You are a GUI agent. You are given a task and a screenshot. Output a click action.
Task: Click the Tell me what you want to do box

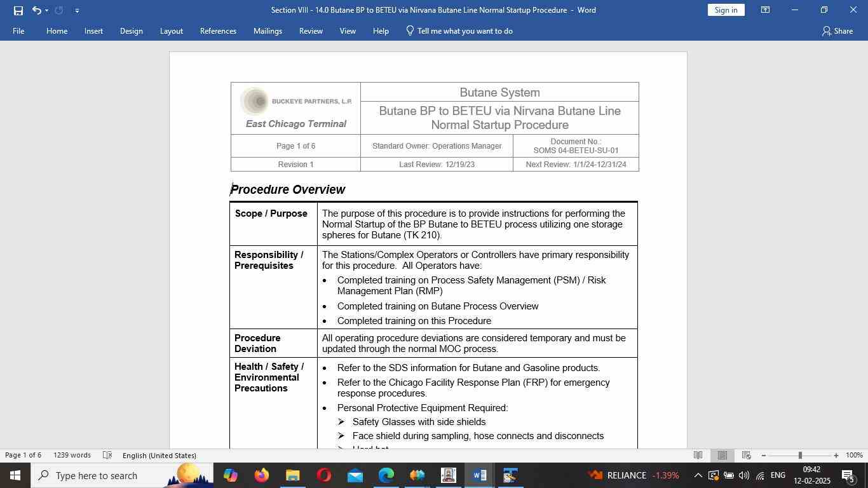[459, 31]
